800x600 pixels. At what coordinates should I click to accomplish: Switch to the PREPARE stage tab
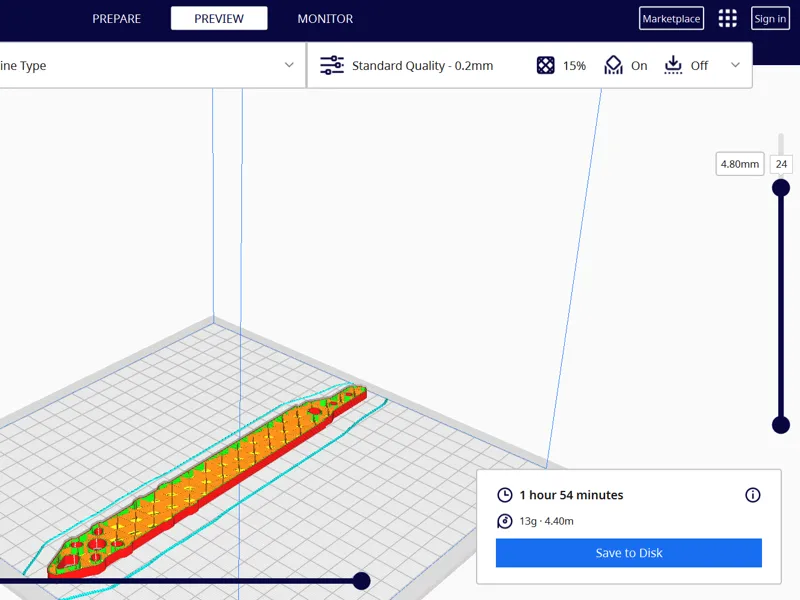116,19
